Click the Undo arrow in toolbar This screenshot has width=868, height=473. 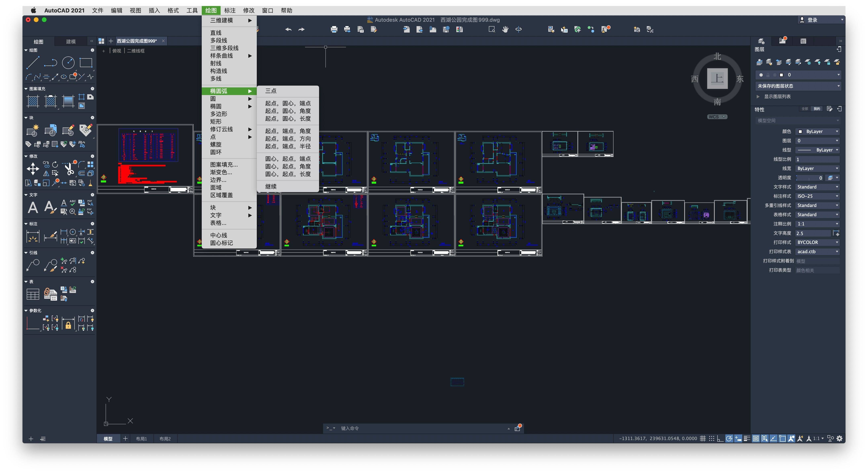(x=288, y=30)
